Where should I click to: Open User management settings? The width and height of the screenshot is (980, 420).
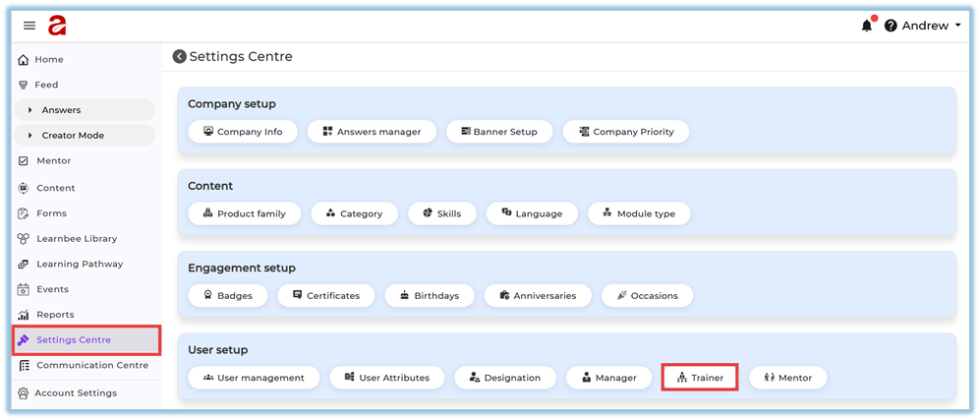(253, 377)
